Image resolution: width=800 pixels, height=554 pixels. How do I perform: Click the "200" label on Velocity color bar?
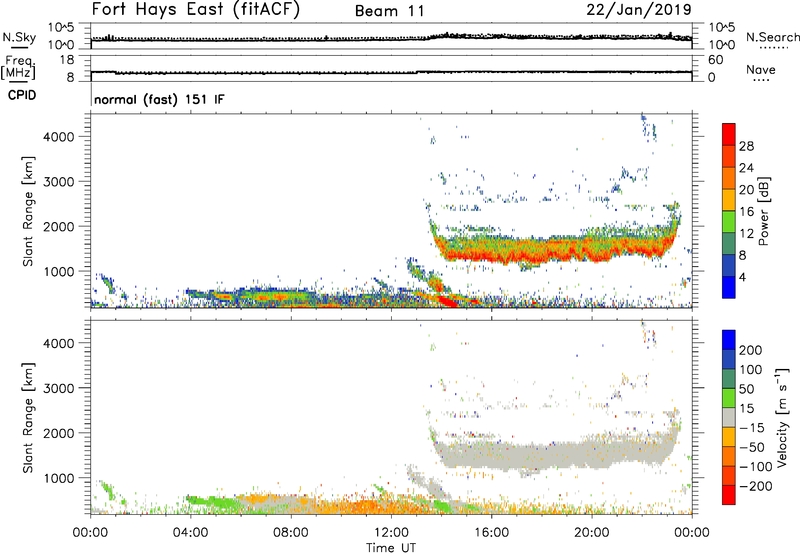[x=751, y=350]
